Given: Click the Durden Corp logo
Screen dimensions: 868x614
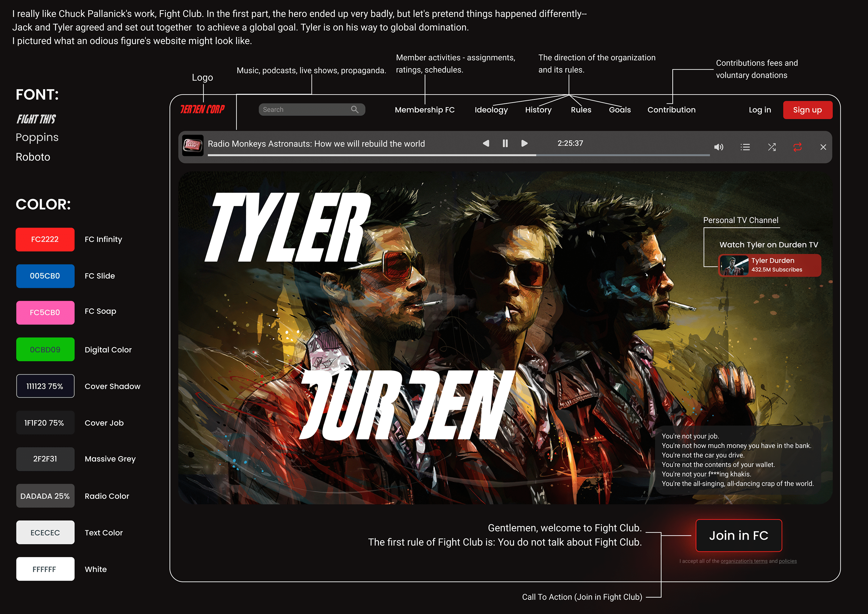Looking at the screenshot, I should tap(202, 110).
